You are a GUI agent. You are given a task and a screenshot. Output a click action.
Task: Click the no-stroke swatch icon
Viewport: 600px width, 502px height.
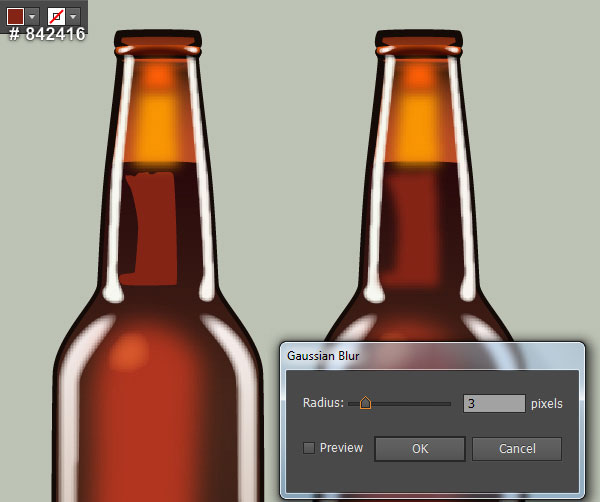click(x=56, y=16)
